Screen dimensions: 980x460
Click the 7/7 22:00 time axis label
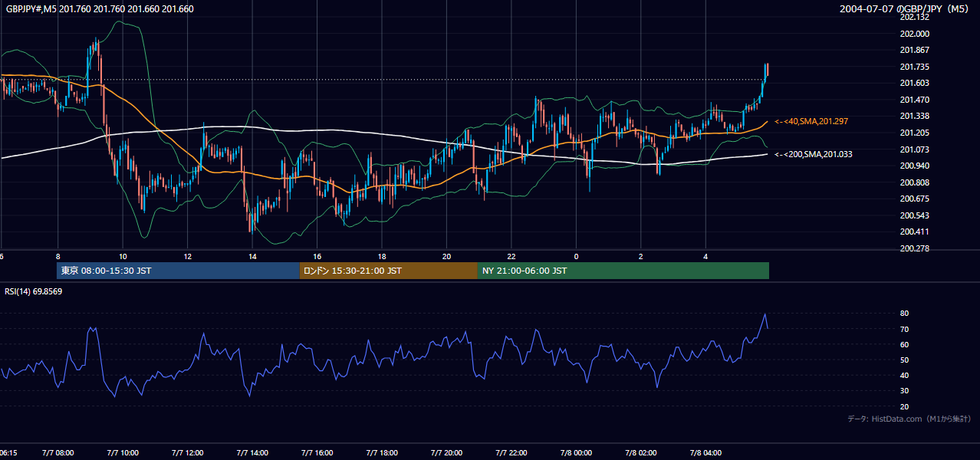point(511,452)
